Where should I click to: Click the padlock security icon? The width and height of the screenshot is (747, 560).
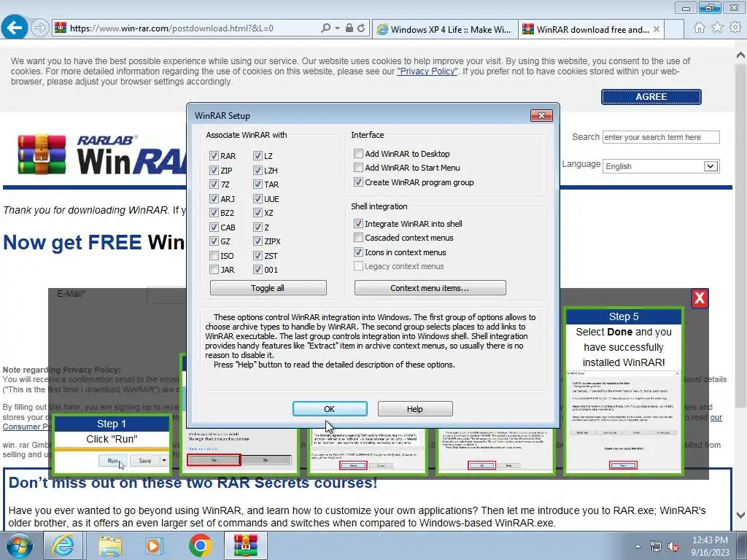[349, 28]
